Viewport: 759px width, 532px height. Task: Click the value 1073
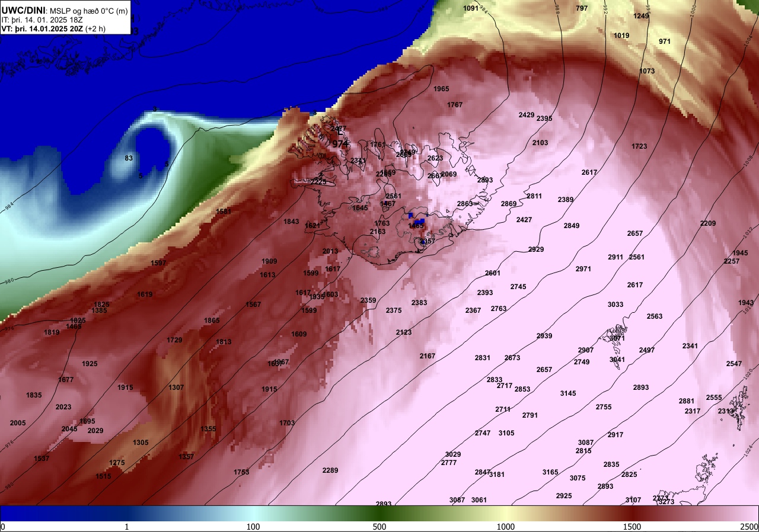pyautogui.click(x=647, y=71)
